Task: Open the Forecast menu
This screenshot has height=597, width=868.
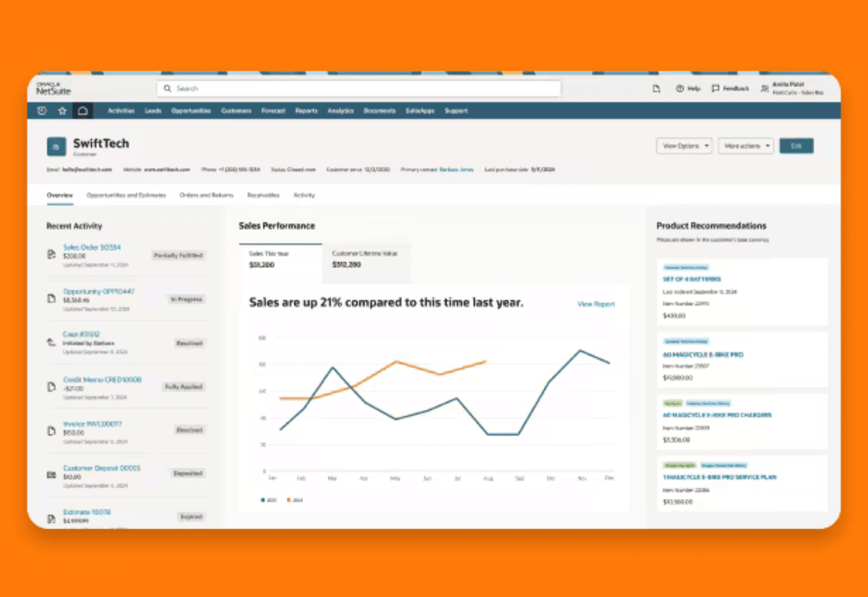Action: pos(273,111)
